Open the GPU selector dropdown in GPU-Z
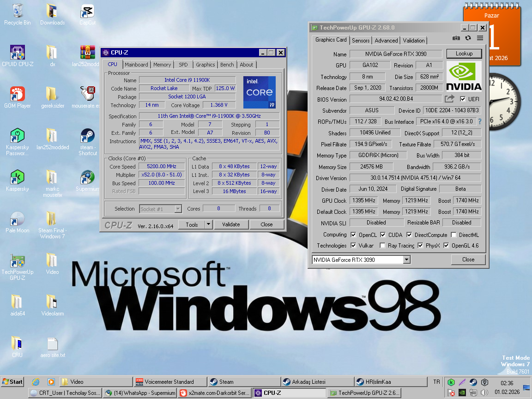532x399 pixels. click(407, 260)
